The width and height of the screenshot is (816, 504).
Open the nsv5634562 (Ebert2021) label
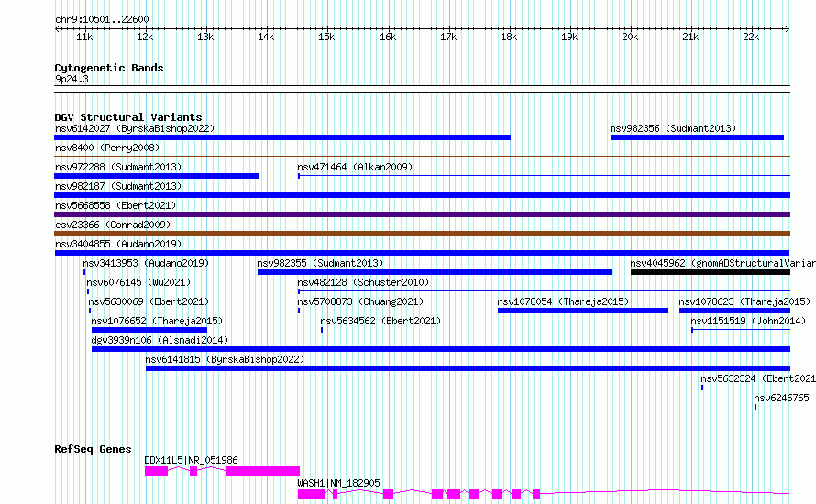click(x=380, y=321)
